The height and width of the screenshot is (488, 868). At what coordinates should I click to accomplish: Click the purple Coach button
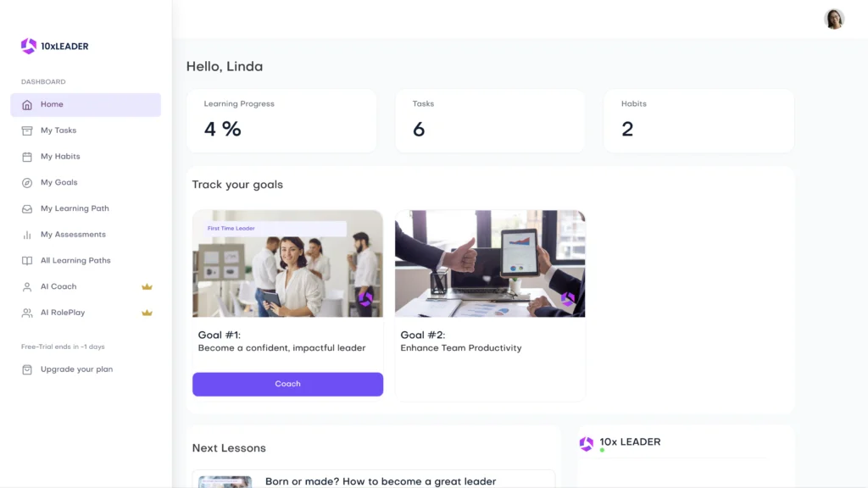[288, 384]
